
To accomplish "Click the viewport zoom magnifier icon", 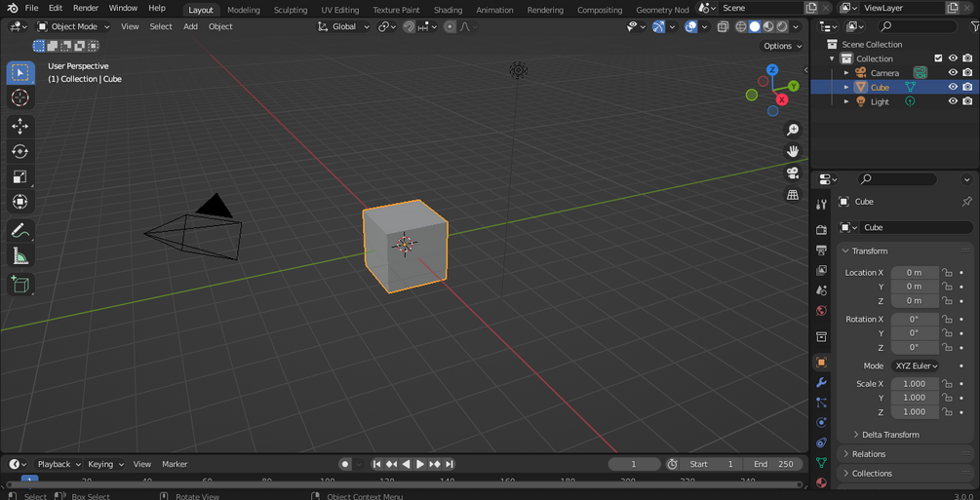I will pos(793,130).
